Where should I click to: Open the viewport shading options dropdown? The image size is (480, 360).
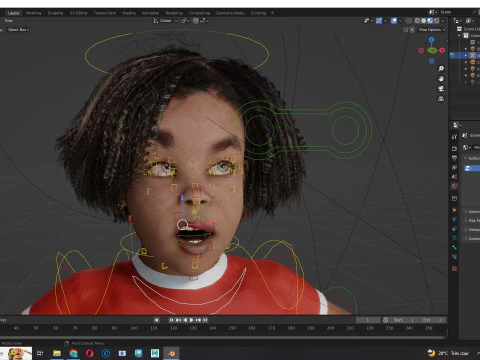pos(443,21)
